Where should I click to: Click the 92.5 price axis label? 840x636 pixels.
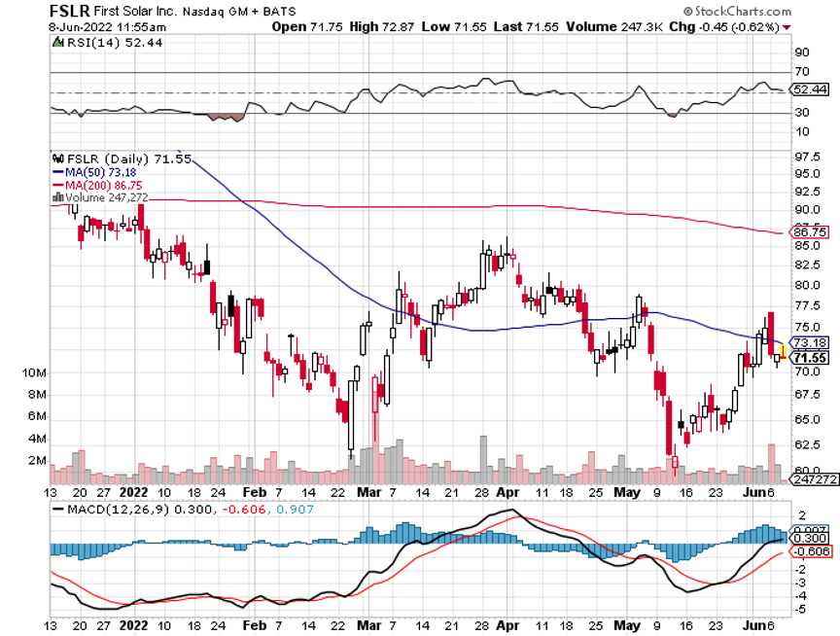tap(807, 192)
